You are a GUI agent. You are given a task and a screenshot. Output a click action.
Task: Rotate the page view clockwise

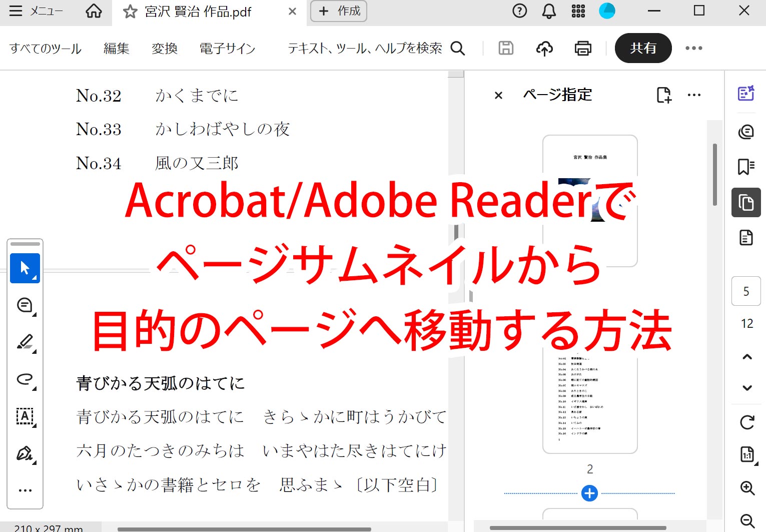point(747,422)
